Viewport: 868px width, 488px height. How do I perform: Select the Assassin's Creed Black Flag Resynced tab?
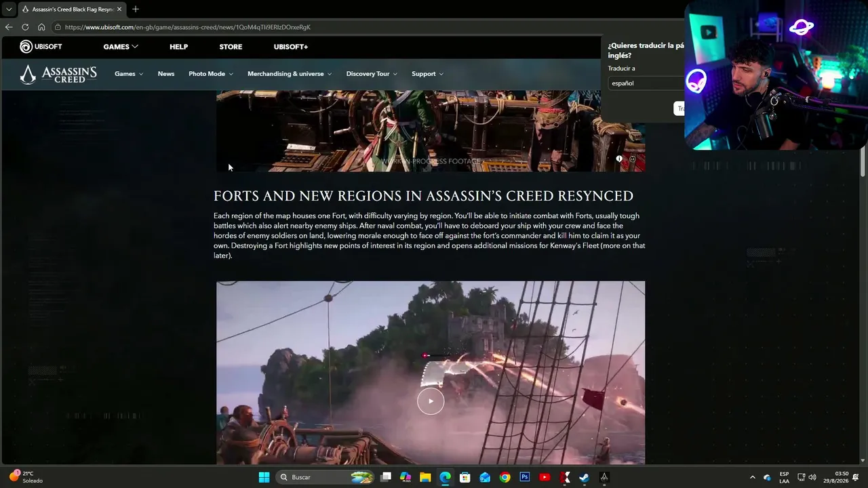[x=71, y=9]
